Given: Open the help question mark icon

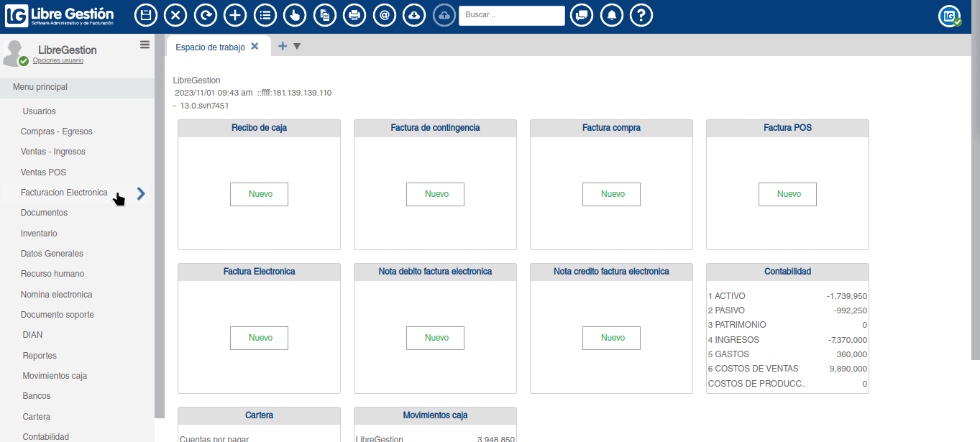Looking at the screenshot, I should tap(641, 15).
